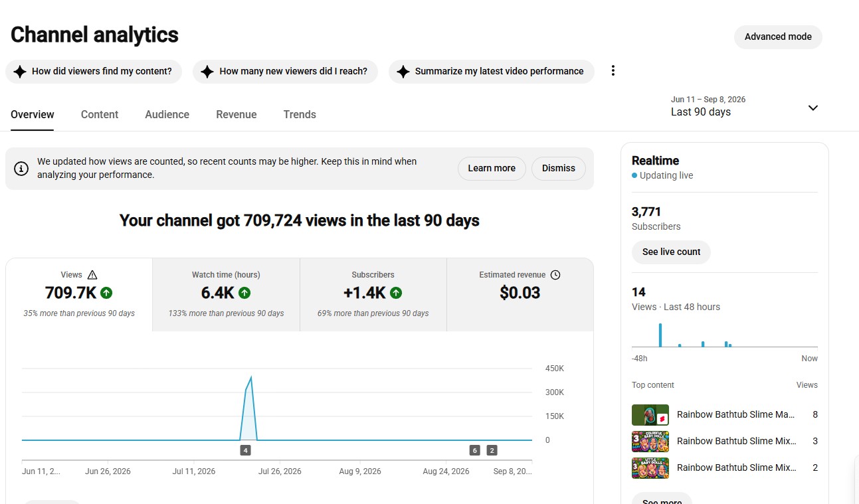Click the three-dot more options icon
Image resolution: width=859 pixels, height=504 pixels.
(x=613, y=70)
